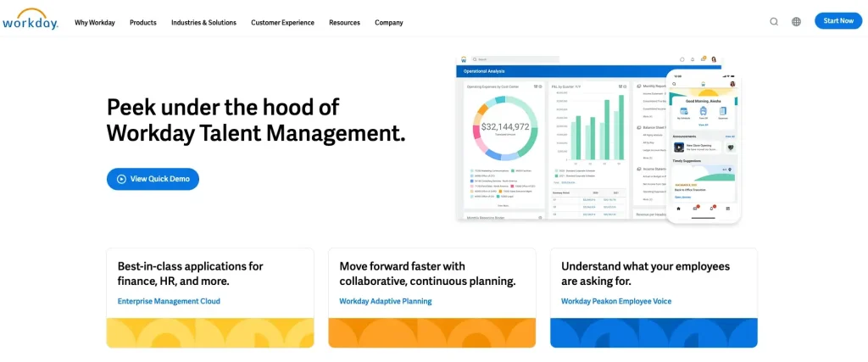
Task: Click the View Quick Demo button
Action: pyautogui.click(x=153, y=179)
